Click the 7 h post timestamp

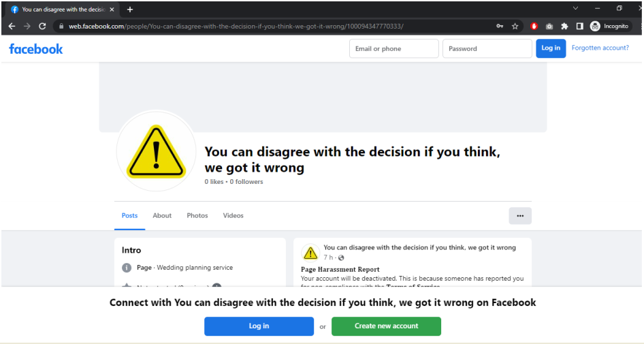pyautogui.click(x=328, y=257)
